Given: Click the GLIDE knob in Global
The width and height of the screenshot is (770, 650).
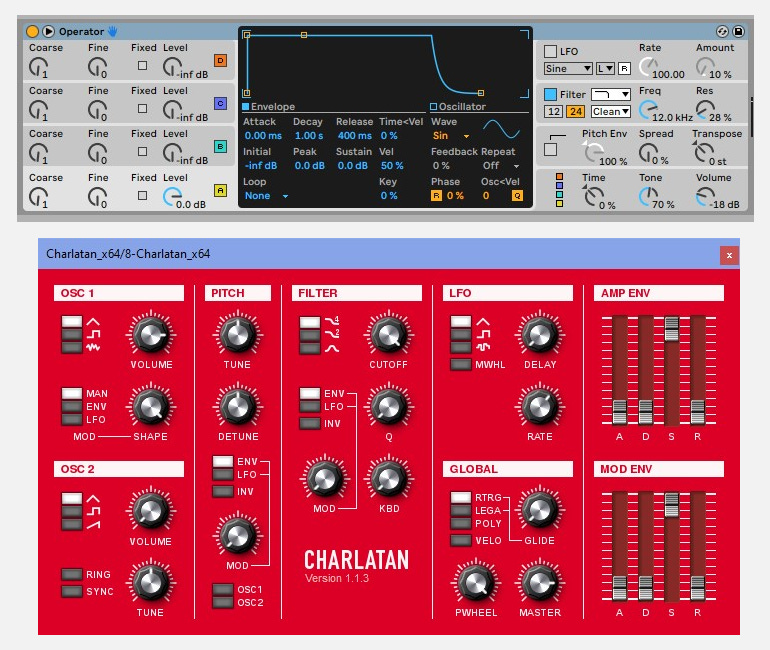Looking at the screenshot, I should click(x=539, y=510).
